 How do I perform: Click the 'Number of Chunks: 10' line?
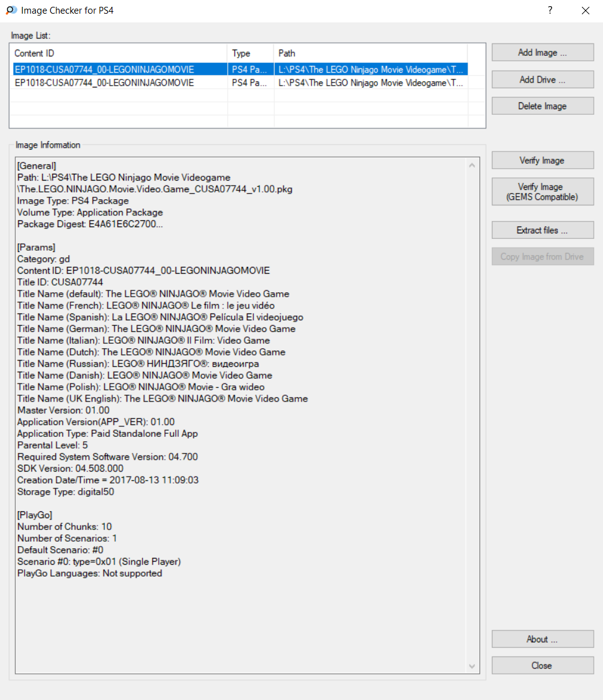(65, 526)
